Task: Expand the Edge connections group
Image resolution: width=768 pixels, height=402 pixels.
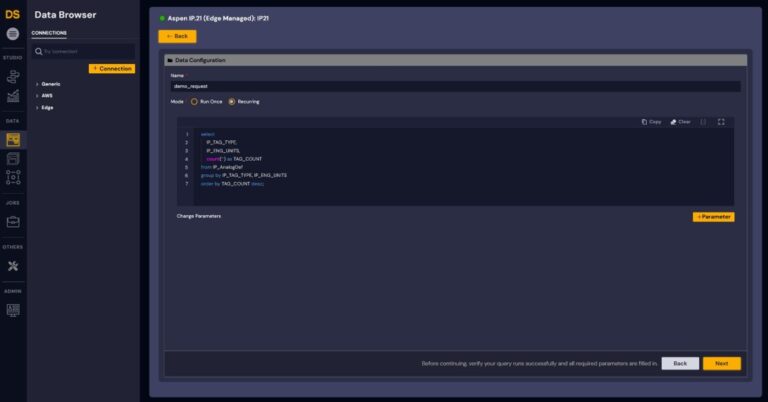Action: 46,107
